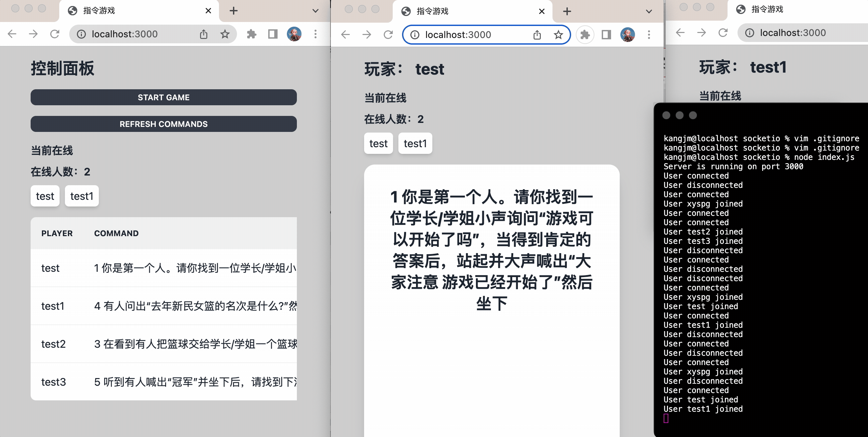
Task: Open three-dot menu in middle browser window
Action: [649, 35]
